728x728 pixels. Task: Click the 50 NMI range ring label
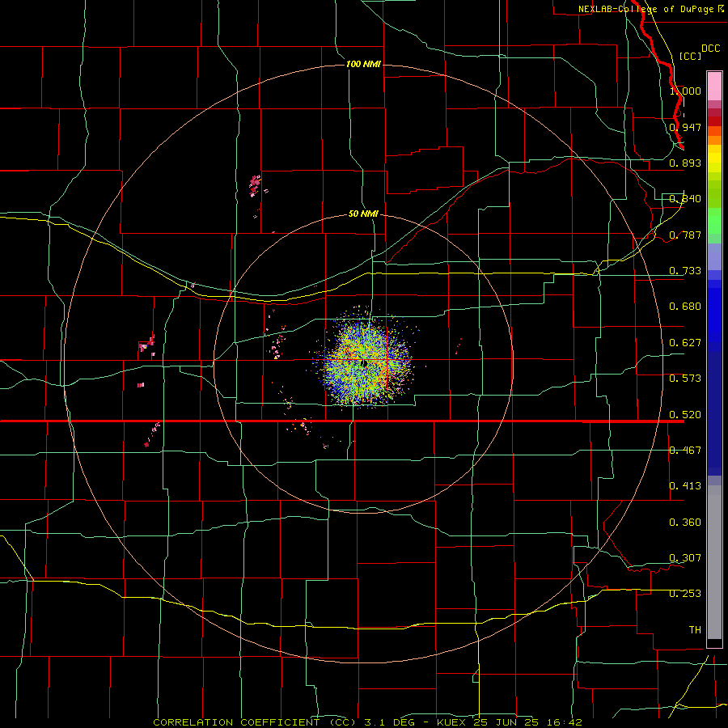click(363, 214)
